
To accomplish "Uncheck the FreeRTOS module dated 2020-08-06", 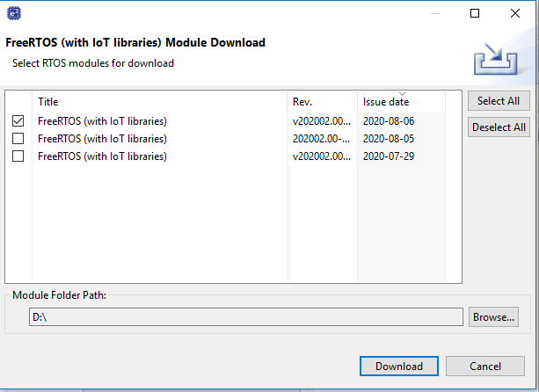I will 18,121.
